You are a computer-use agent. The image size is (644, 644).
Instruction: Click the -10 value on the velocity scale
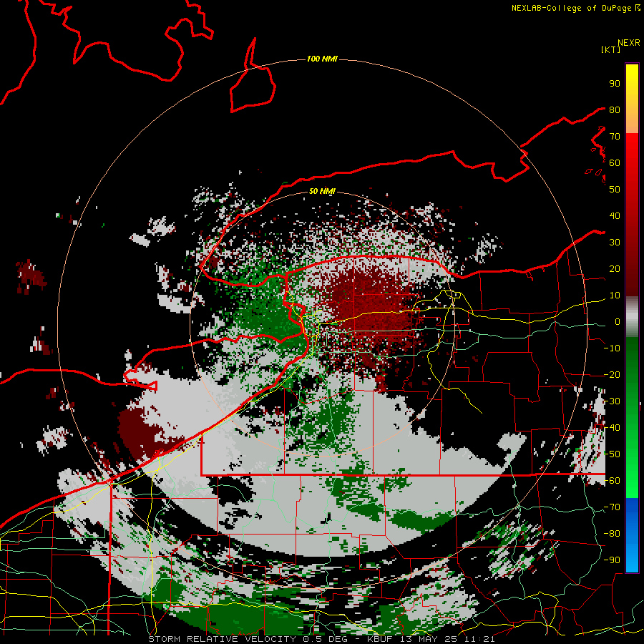pyautogui.click(x=612, y=348)
